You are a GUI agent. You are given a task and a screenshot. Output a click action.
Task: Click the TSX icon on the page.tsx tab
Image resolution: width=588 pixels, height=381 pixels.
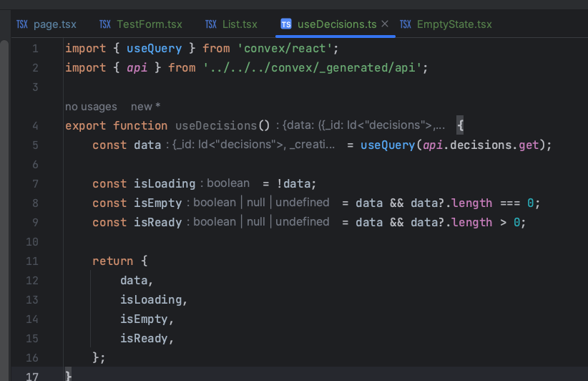(x=22, y=24)
